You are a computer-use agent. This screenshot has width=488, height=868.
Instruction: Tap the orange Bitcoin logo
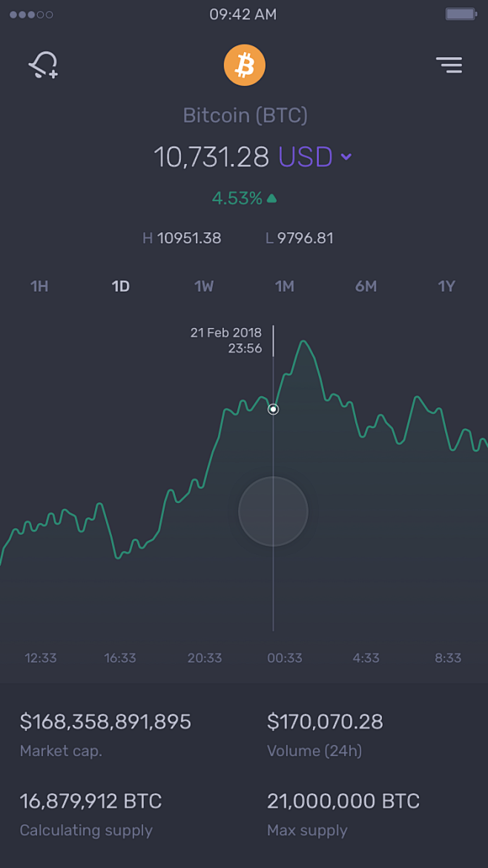(x=244, y=65)
